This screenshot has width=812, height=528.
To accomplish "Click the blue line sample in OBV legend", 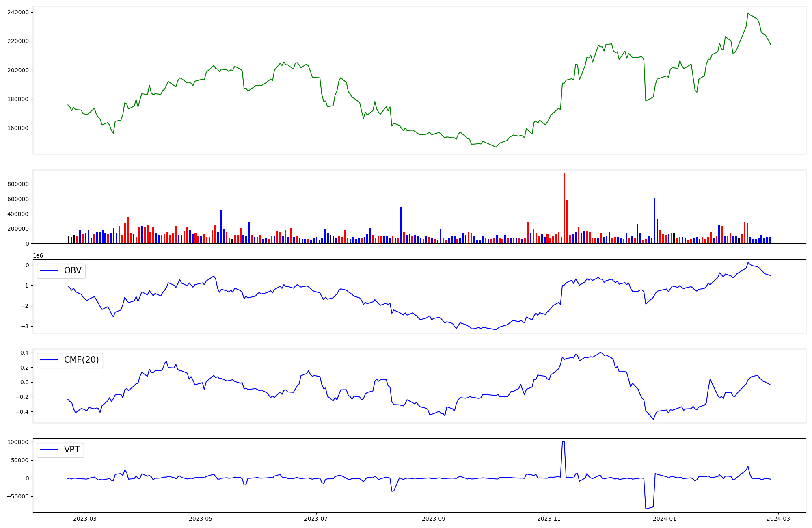I will (x=49, y=271).
